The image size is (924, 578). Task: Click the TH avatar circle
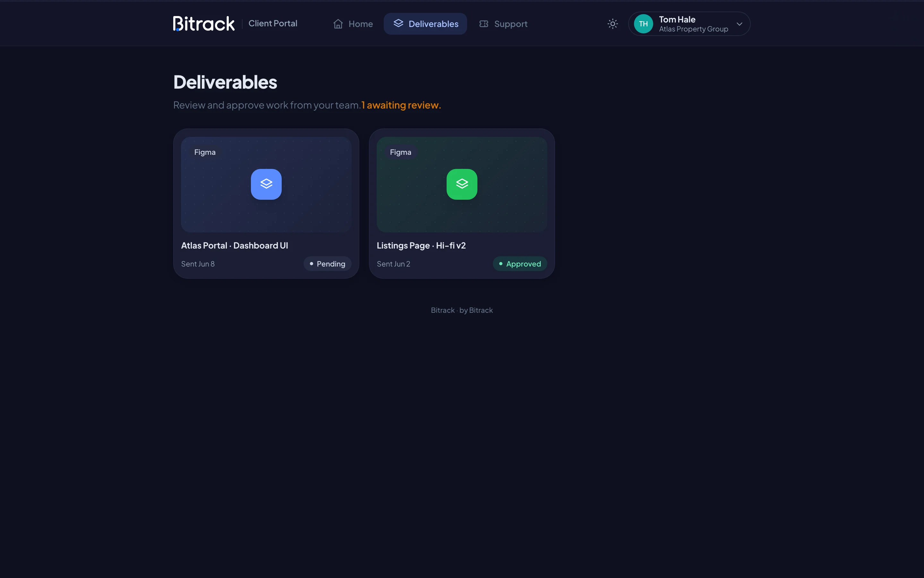point(643,24)
